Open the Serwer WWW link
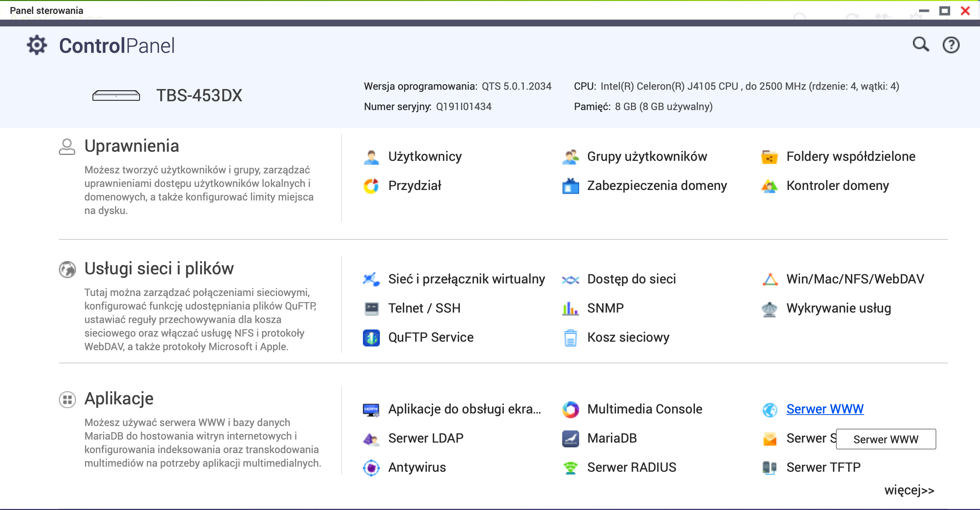The height and width of the screenshot is (510, 980). (825, 409)
